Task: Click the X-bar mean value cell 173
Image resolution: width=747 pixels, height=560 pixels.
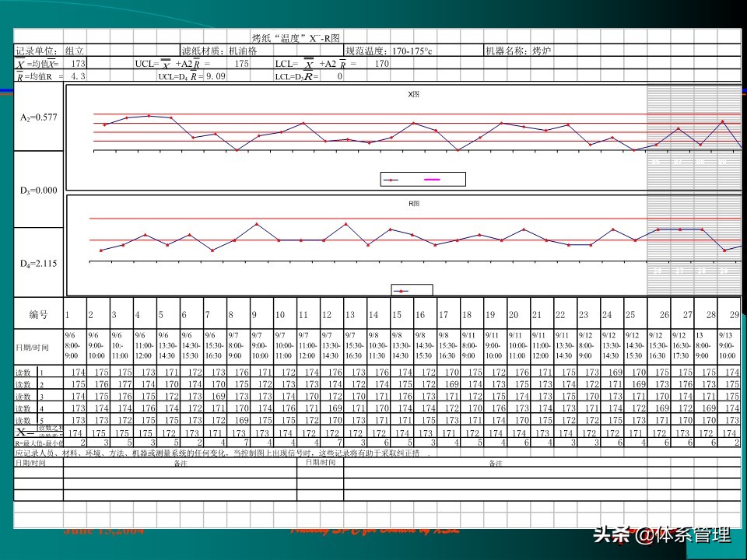Action: (78, 63)
